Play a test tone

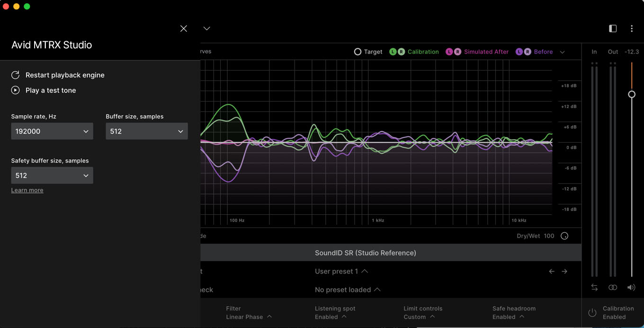[x=44, y=90]
